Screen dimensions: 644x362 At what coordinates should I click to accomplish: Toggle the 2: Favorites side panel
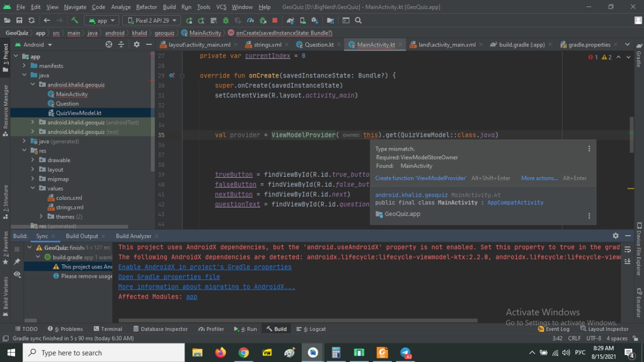tap(6, 248)
